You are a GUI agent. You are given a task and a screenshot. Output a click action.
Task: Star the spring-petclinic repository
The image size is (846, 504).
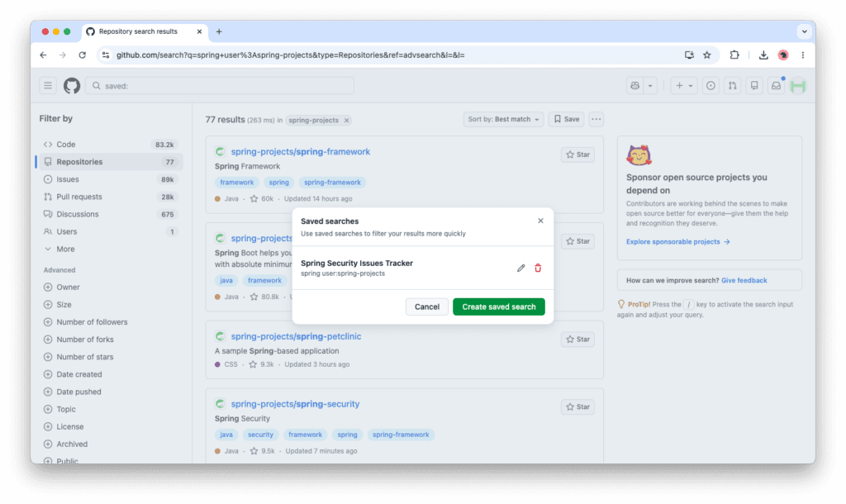point(577,340)
